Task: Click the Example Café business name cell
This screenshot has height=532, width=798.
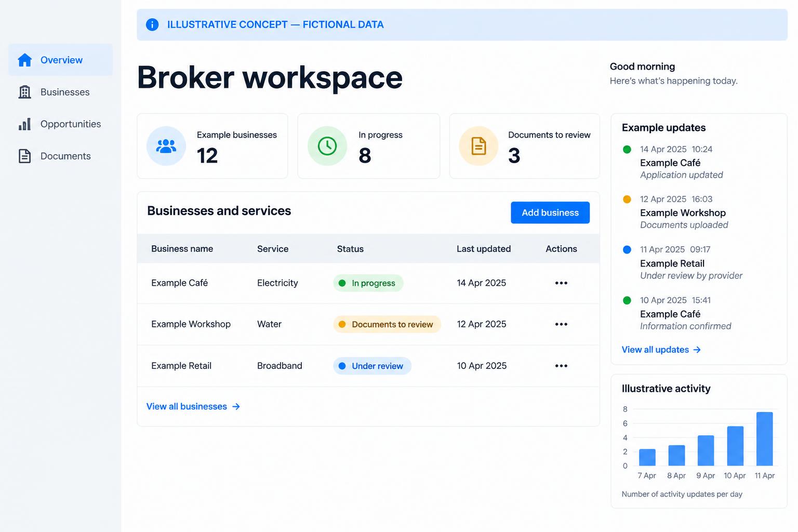Action: click(179, 283)
